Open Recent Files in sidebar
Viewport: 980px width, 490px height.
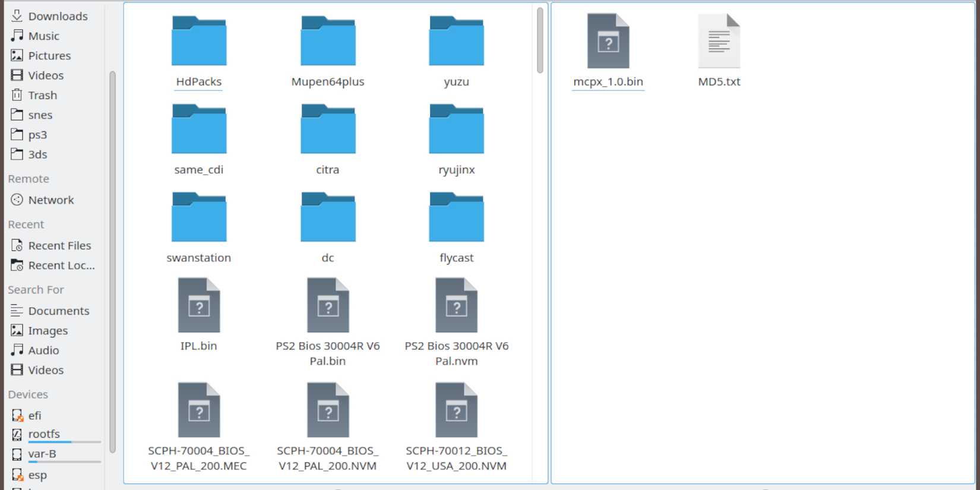(x=59, y=245)
